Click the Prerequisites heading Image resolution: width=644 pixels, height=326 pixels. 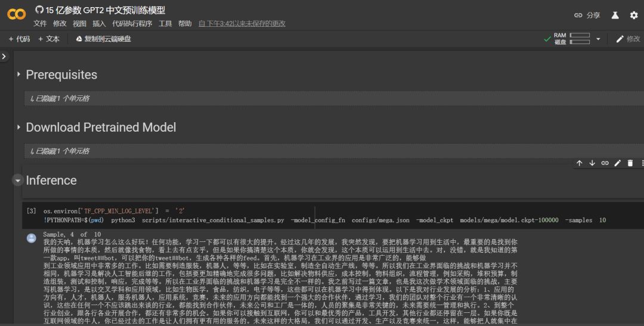point(61,74)
